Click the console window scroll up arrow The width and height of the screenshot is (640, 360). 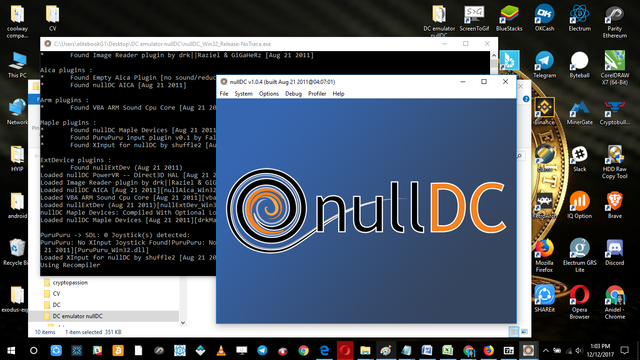coord(494,55)
